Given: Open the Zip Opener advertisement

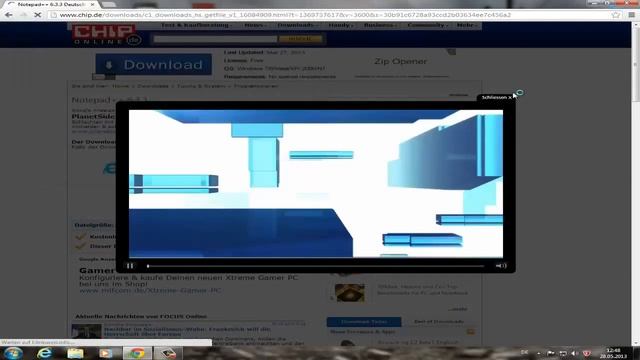Looking at the screenshot, I should [401, 62].
